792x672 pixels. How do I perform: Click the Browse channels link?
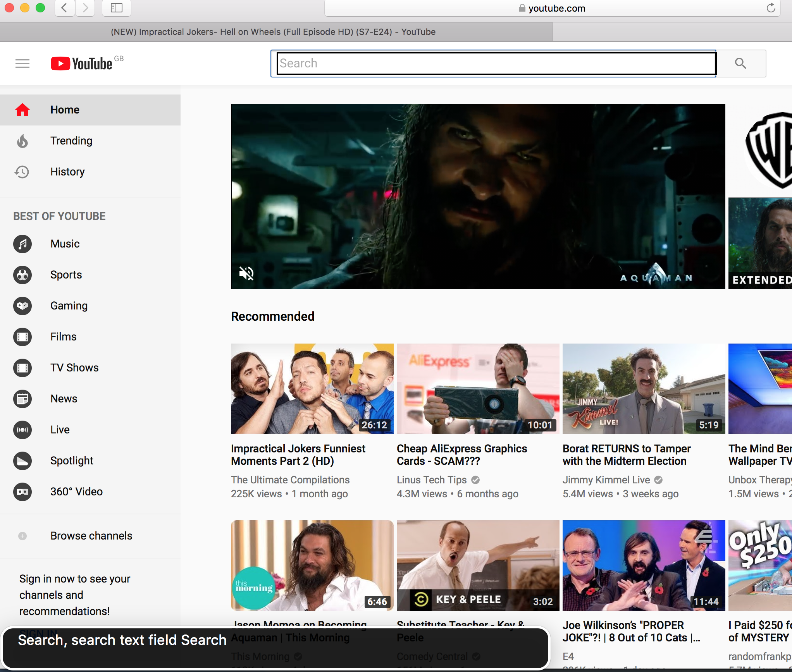coord(90,536)
